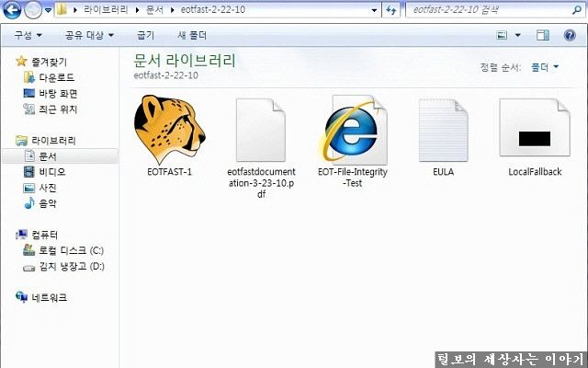Open 바탕 화면 in the navigation pane
Screen dimensions: 588x368
(x=58, y=93)
